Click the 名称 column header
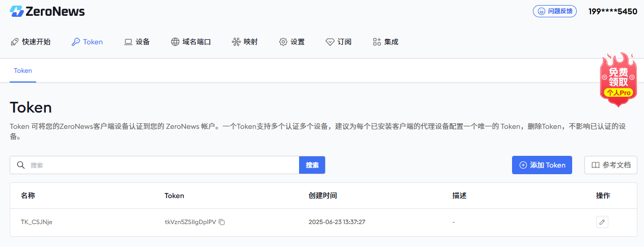This screenshot has height=247, width=644. [x=28, y=196]
